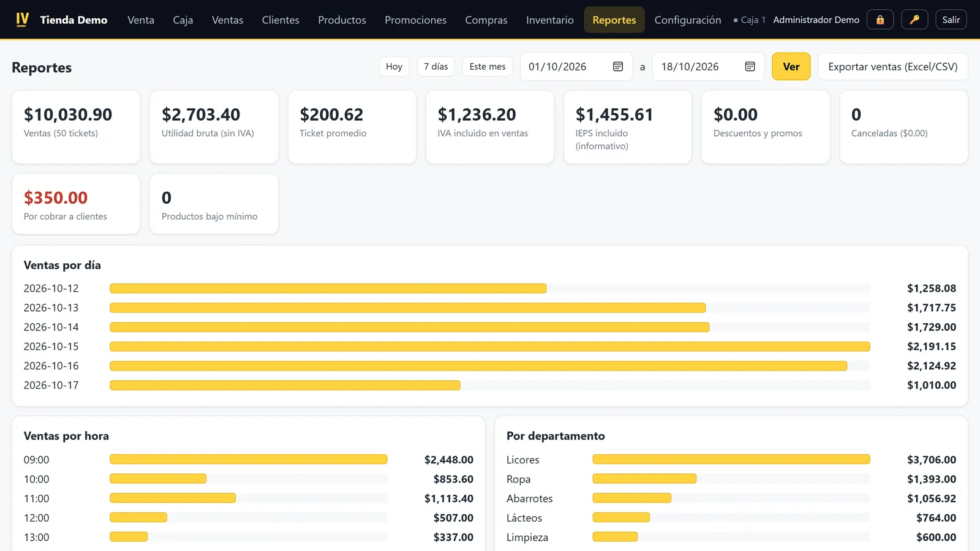Navigate to Productos

[x=342, y=20]
